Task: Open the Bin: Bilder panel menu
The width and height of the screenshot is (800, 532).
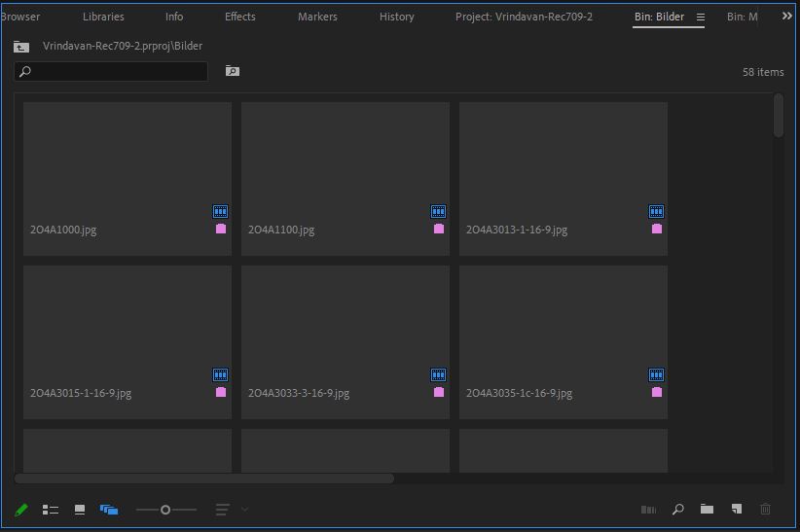Action: 700,17
